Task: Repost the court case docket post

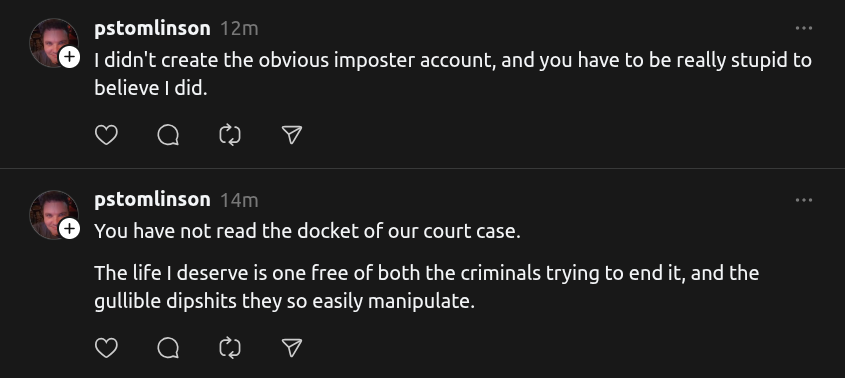Action: (230, 347)
